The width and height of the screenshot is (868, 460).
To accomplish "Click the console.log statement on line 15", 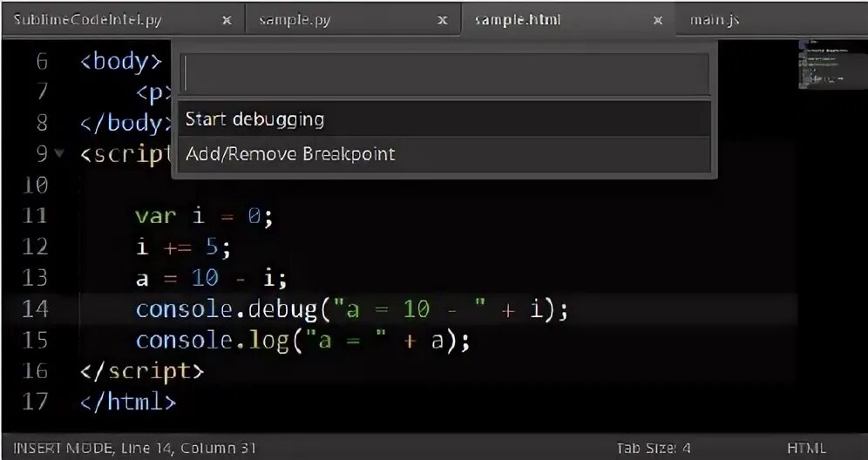I will [302, 341].
